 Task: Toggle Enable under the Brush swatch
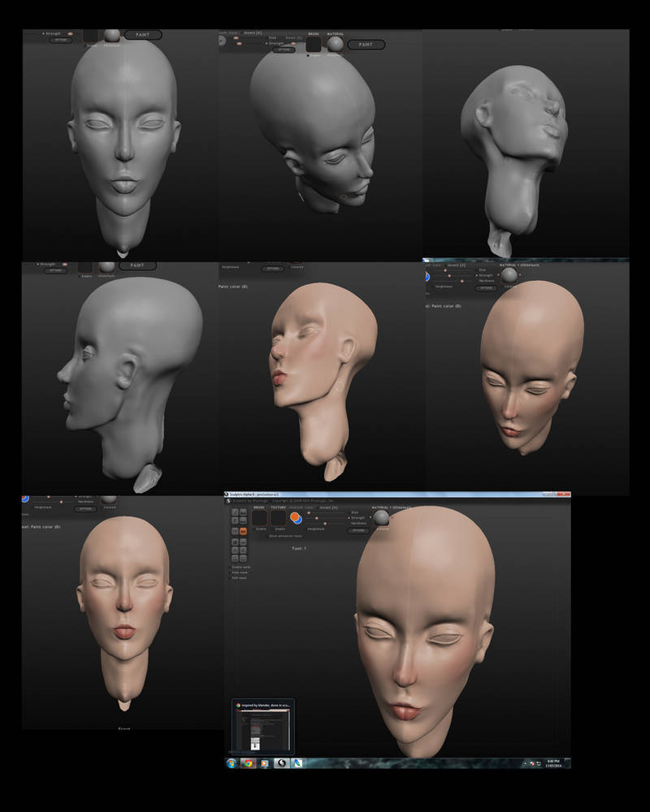coord(261,529)
